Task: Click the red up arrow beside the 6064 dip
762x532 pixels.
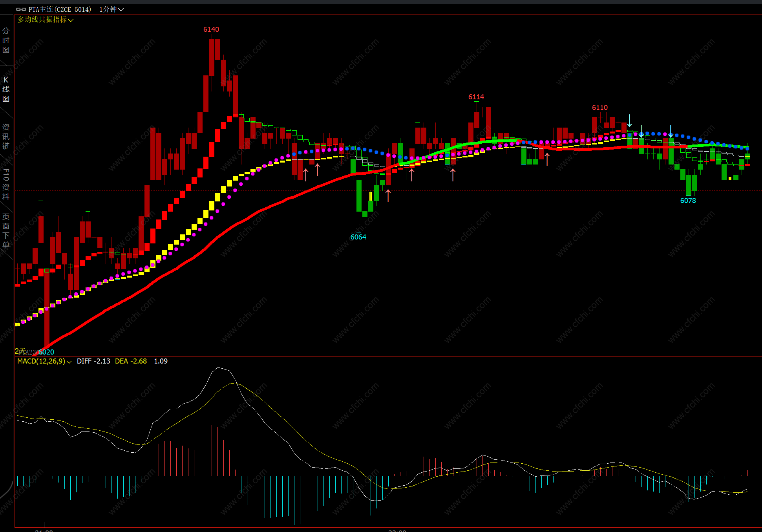Action: pyautogui.click(x=388, y=196)
